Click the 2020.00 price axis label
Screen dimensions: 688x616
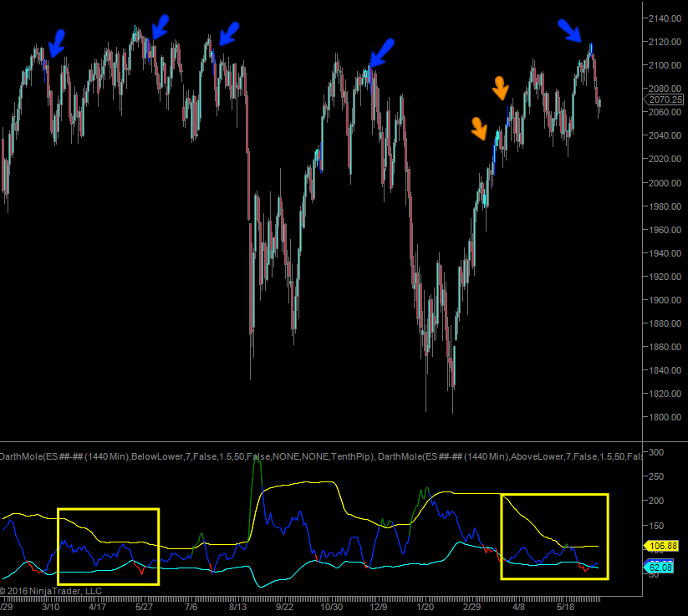pos(665,159)
